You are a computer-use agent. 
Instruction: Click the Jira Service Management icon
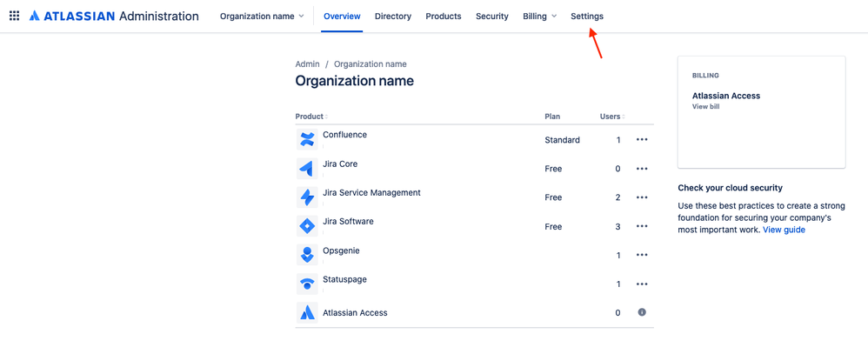coord(307,197)
